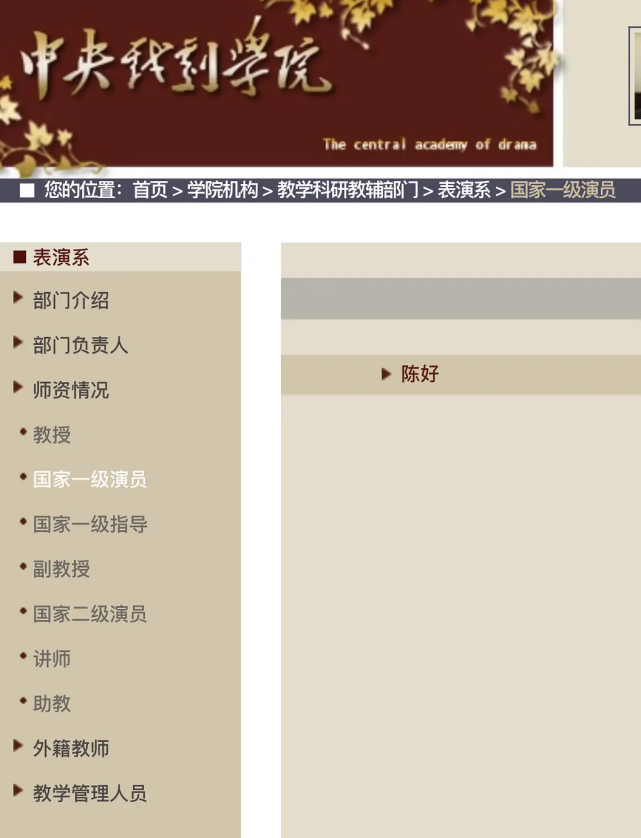641x838 pixels.
Task: Click the triangle arrow beside 陈好
Action: [x=386, y=374]
